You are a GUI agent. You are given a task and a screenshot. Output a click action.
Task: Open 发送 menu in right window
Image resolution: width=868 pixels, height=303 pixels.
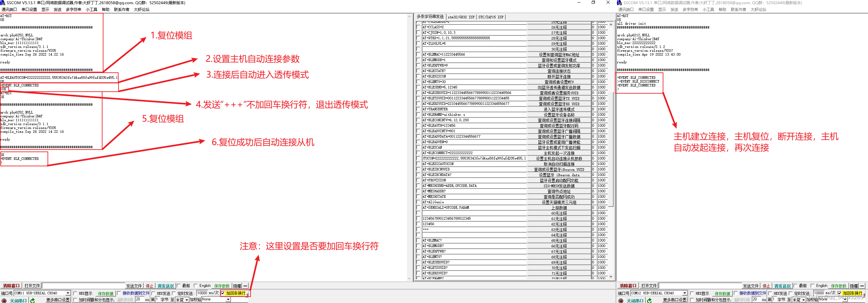click(x=674, y=10)
